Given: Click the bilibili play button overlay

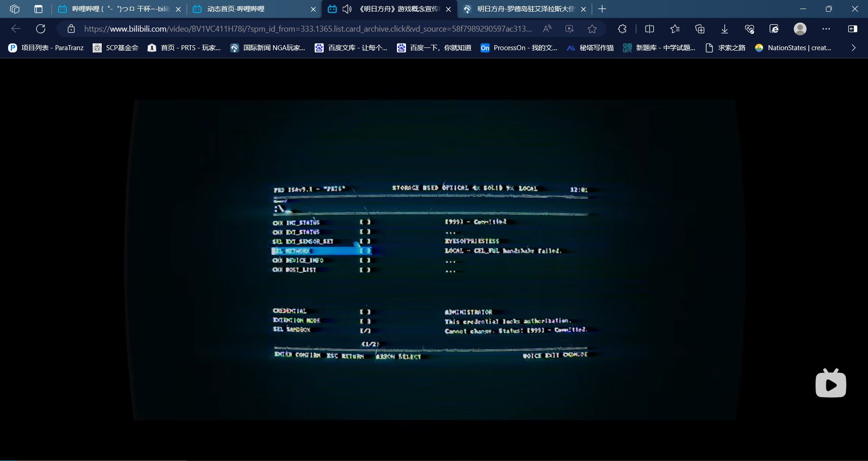Looking at the screenshot, I should coord(830,384).
